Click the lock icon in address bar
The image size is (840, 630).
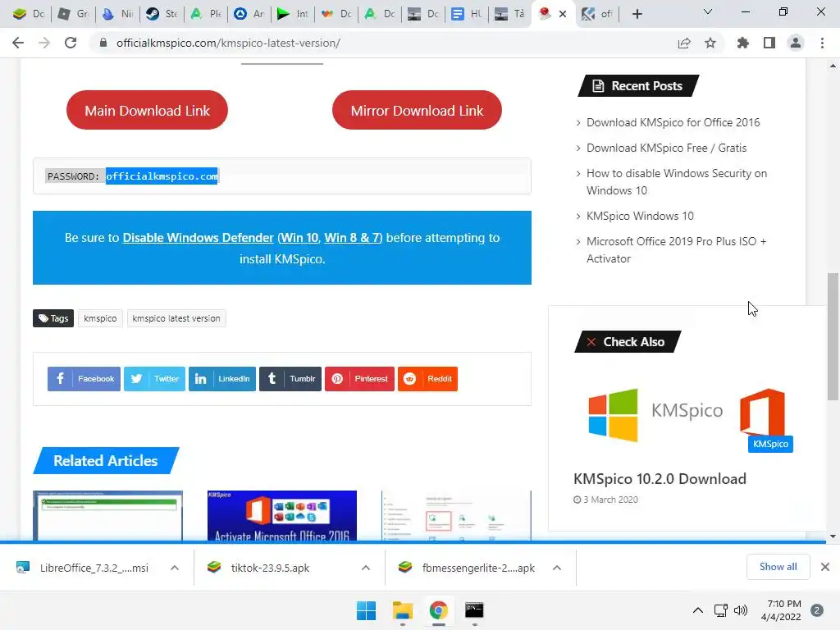point(103,43)
